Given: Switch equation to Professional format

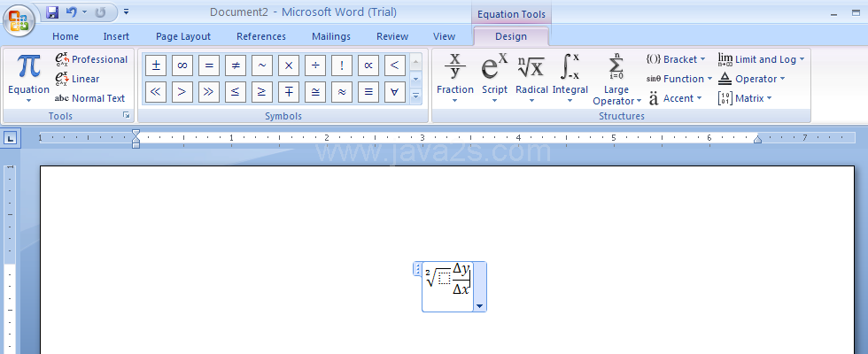Looking at the screenshot, I should 91,59.
